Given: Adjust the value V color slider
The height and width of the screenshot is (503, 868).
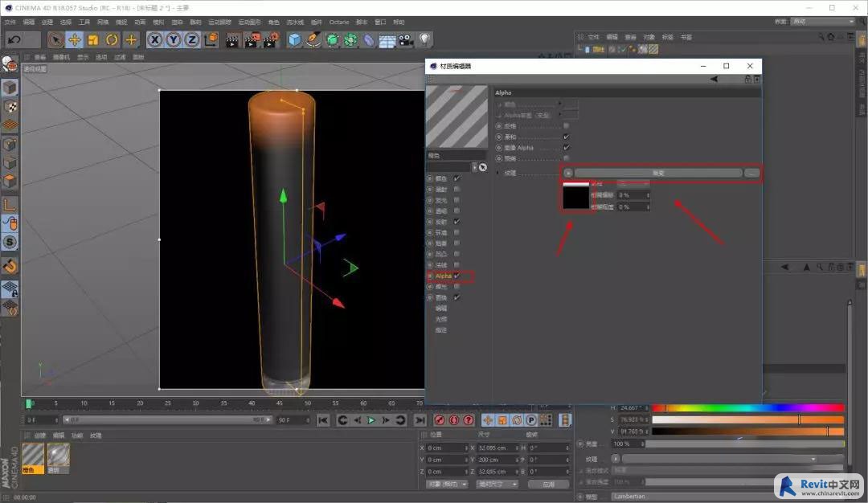Looking at the screenshot, I should coord(748,431).
